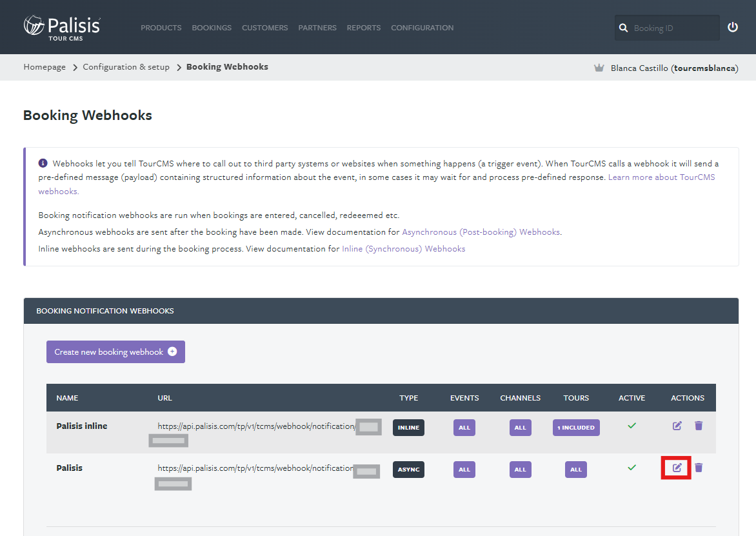This screenshot has height=536, width=756.
Task: Click the active checkmark for Palisis inline
Action: tap(632, 426)
